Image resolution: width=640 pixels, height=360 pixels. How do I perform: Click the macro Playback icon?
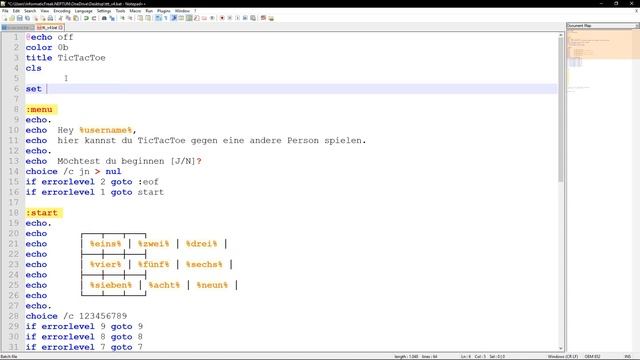coord(237,18)
